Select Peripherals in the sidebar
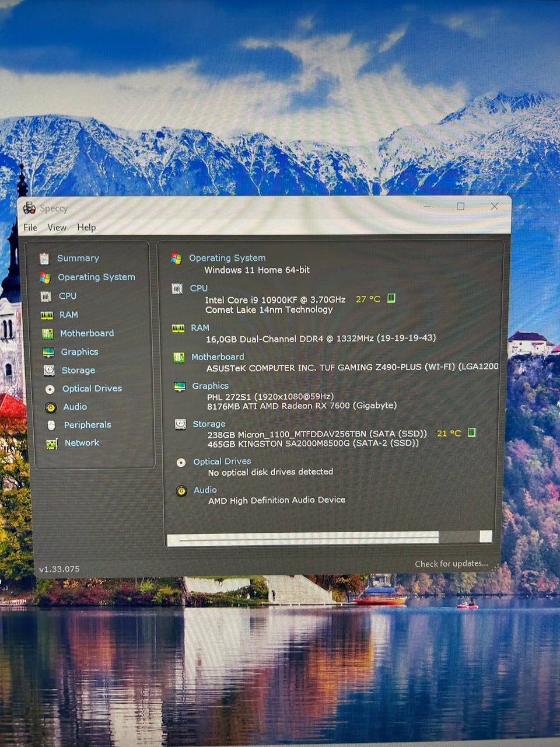 click(87, 425)
